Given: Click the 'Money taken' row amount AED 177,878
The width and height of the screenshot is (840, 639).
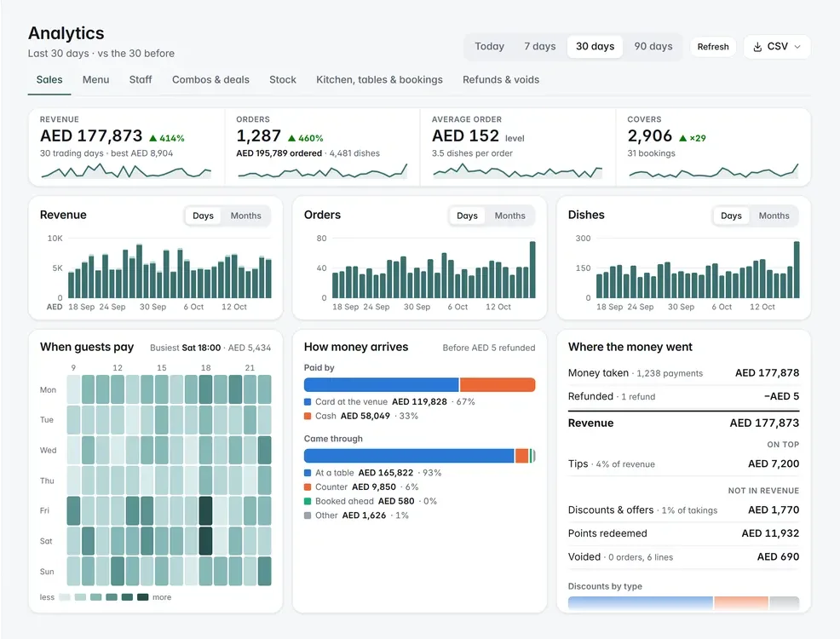Looking at the screenshot, I should pos(767,373).
